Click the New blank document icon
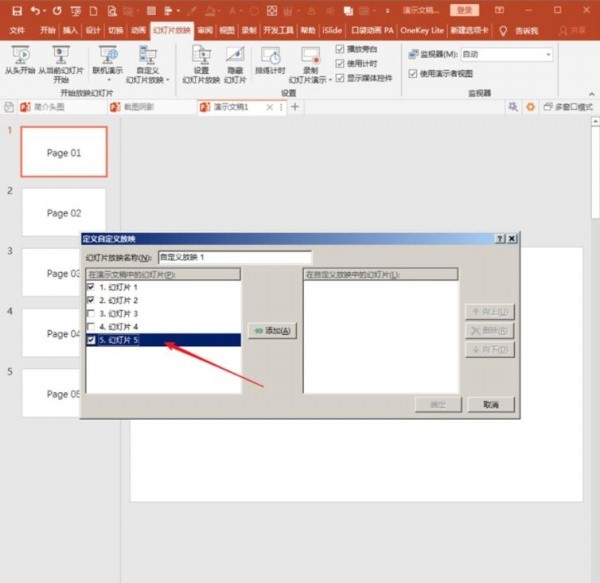Image resolution: width=600 pixels, height=583 pixels. [93, 11]
